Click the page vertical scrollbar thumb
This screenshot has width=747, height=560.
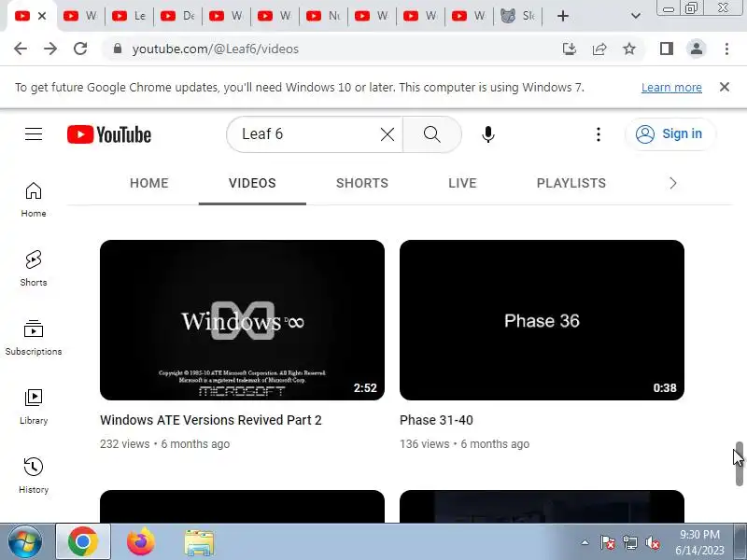740,464
